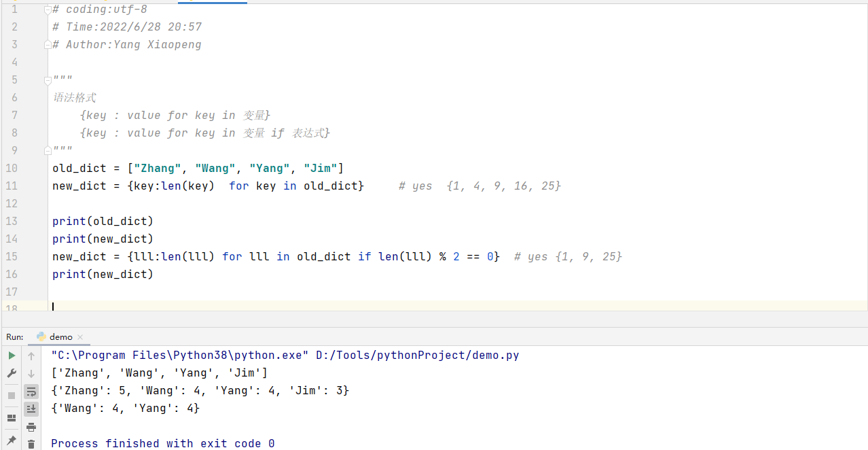Image resolution: width=868 pixels, height=450 pixels.
Task: Click the console line starting with {'Zhang': 5
Action: (200, 390)
